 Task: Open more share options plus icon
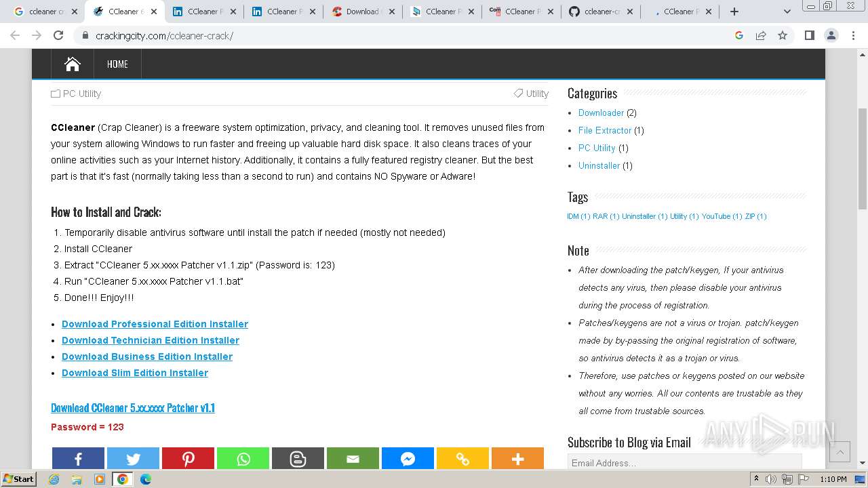[x=517, y=459]
